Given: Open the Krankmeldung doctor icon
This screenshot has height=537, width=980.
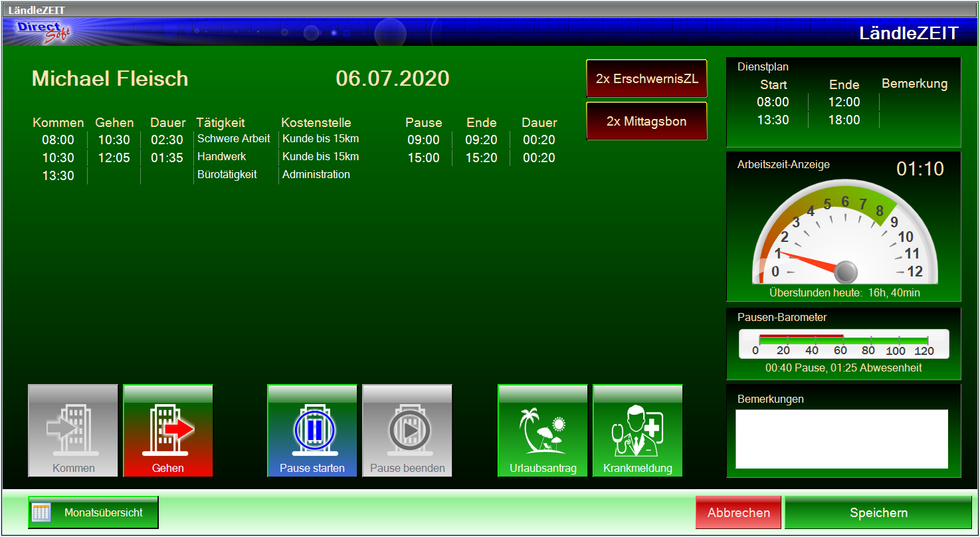Looking at the screenshot, I should 637,431.
